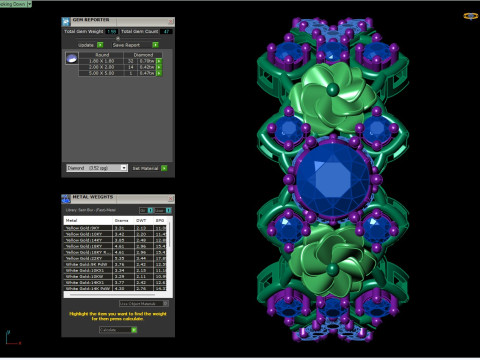The height and width of the screenshot is (360, 480).
Task: Click the green arrow on the 1.80 X 1.80 row
Action: click(159, 61)
